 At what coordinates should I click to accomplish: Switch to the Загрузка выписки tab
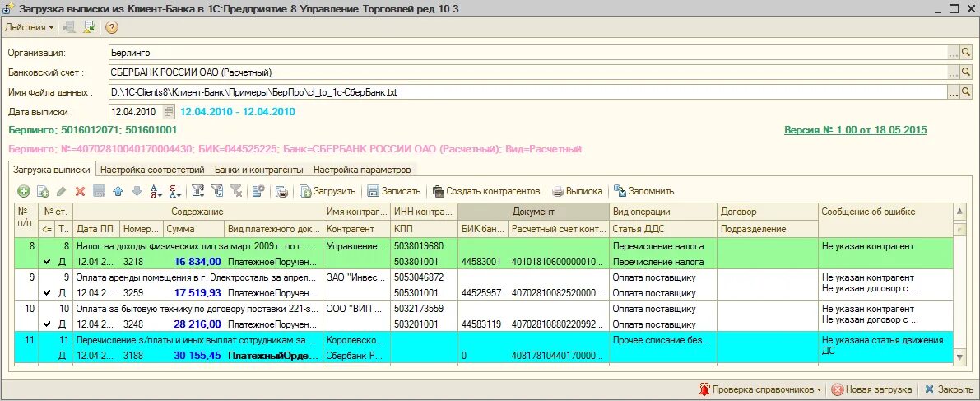[x=51, y=170]
